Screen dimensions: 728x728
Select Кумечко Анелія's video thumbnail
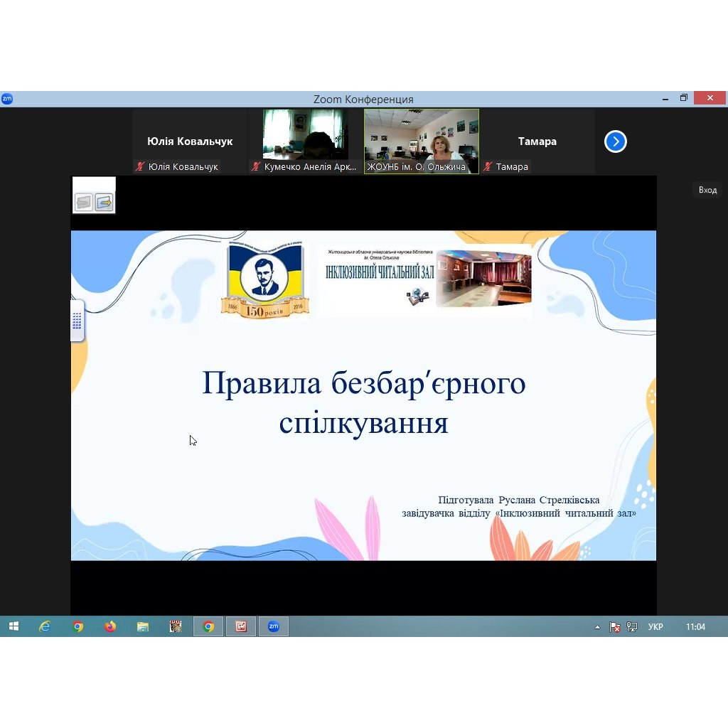tap(306, 135)
